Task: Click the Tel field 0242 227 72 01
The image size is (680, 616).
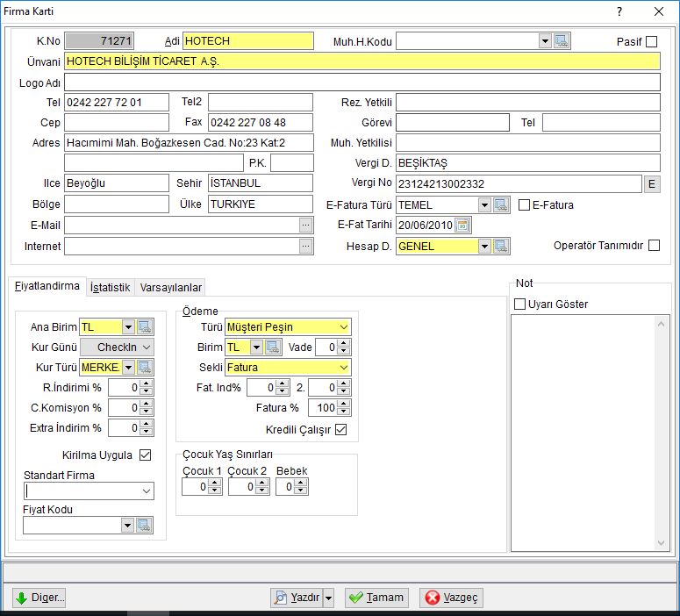Action: [117, 103]
